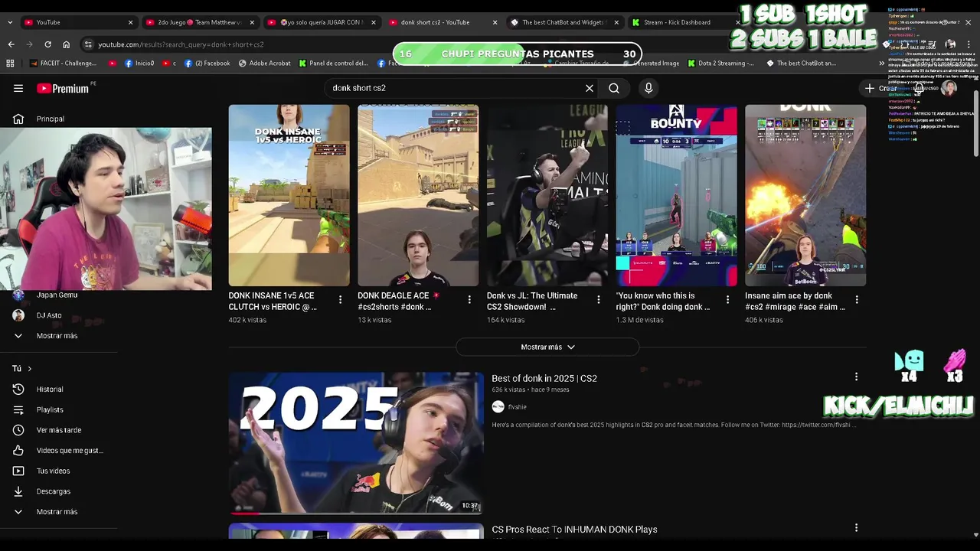980x551 pixels.
Task: Open the tab search dropdown arrow
Action: click(x=9, y=22)
